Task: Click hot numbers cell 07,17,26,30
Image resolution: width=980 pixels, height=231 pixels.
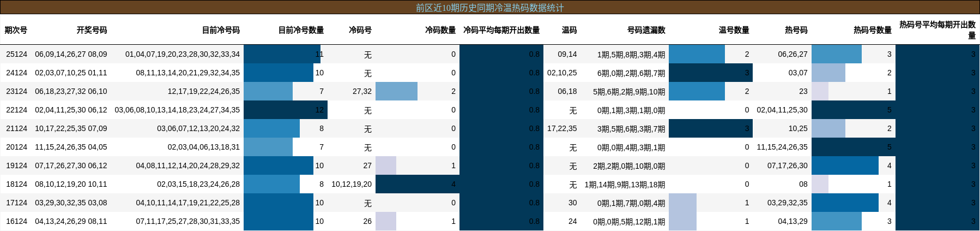Action: pyautogui.click(x=788, y=165)
